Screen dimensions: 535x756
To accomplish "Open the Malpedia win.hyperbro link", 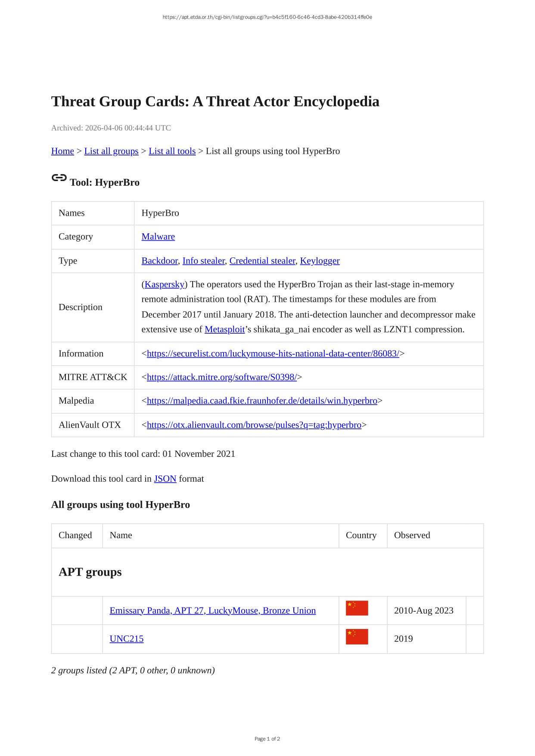I will click(262, 401).
